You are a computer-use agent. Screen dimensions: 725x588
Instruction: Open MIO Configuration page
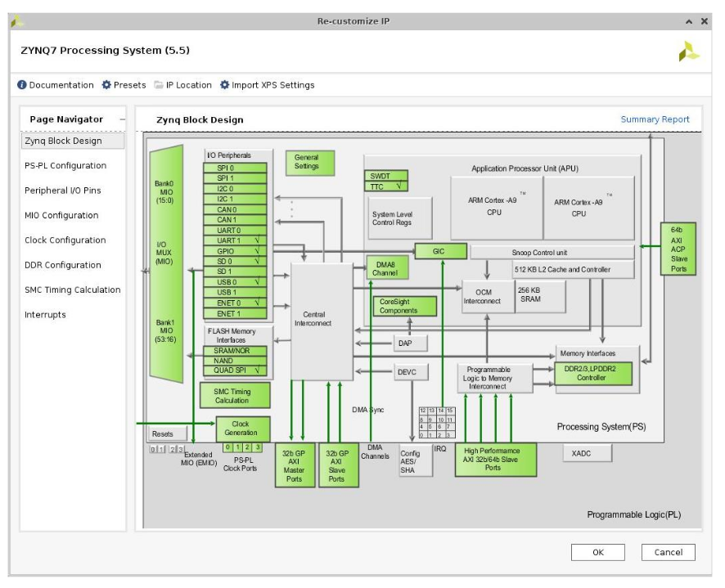coord(61,215)
